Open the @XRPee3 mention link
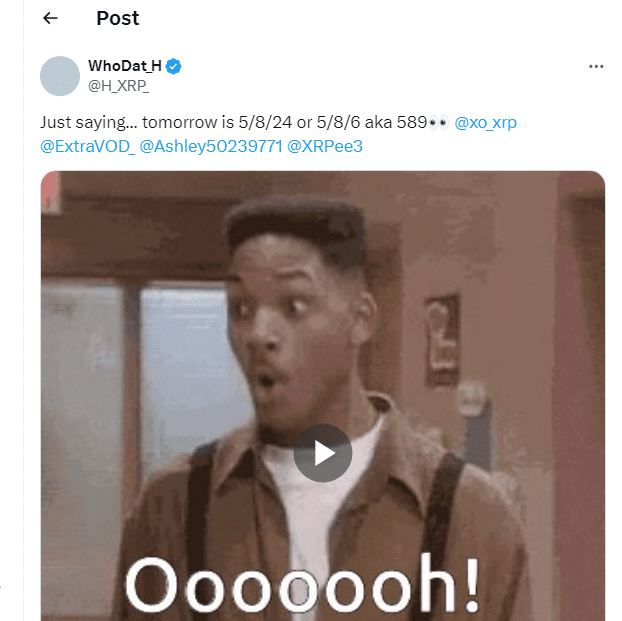Image resolution: width=622 pixels, height=621 pixels. coord(324,146)
